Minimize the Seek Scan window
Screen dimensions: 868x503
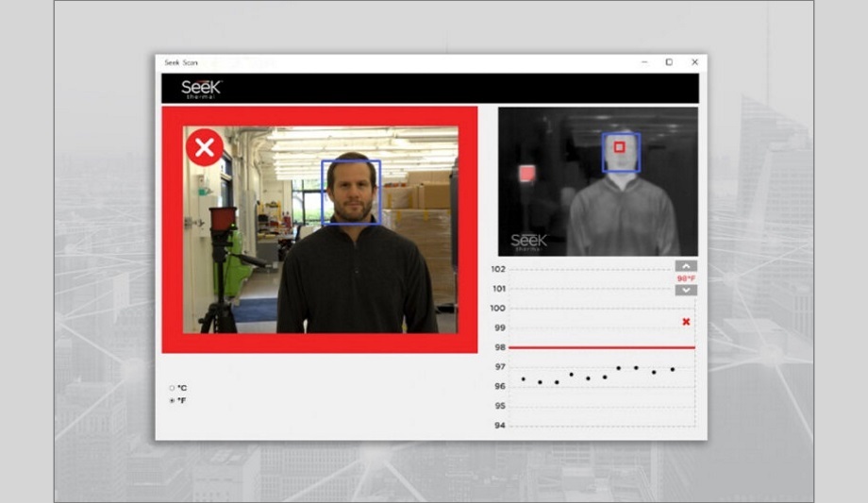pyautogui.click(x=644, y=62)
